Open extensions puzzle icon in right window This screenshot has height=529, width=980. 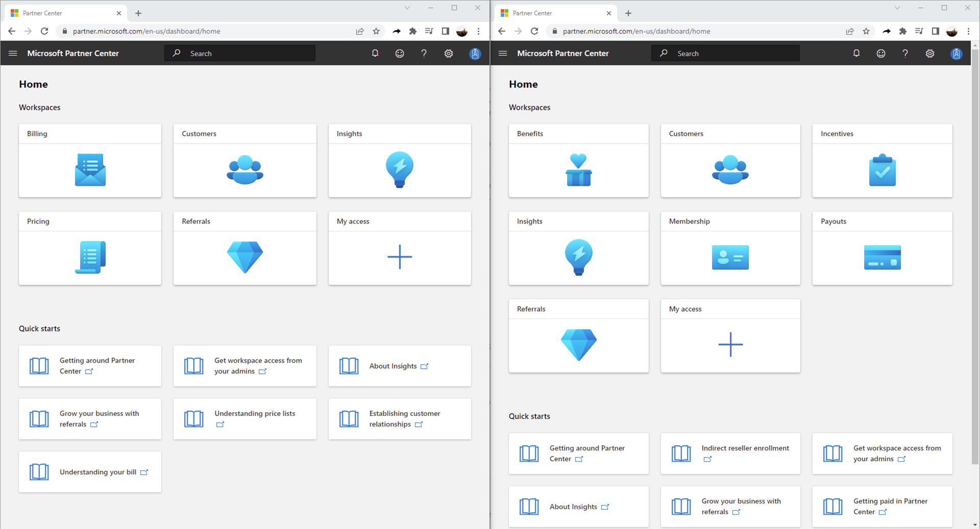pos(903,31)
